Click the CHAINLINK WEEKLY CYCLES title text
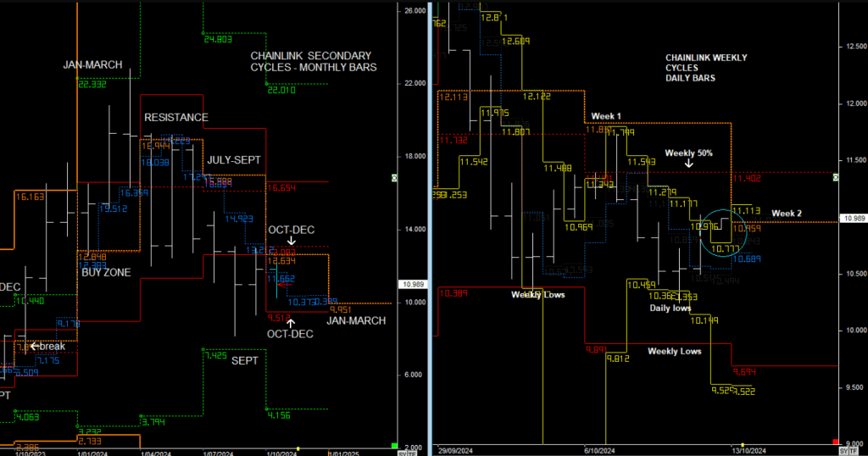Image resolution: width=868 pixels, height=456 pixels. (x=706, y=68)
